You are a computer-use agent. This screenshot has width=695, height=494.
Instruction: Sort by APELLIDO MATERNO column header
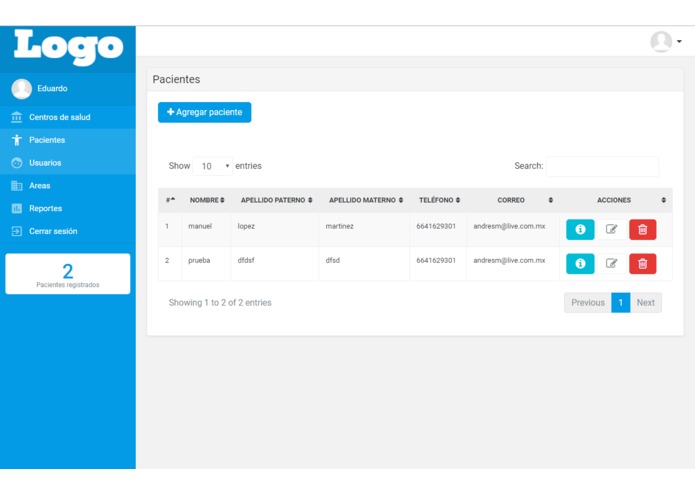coord(365,200)
